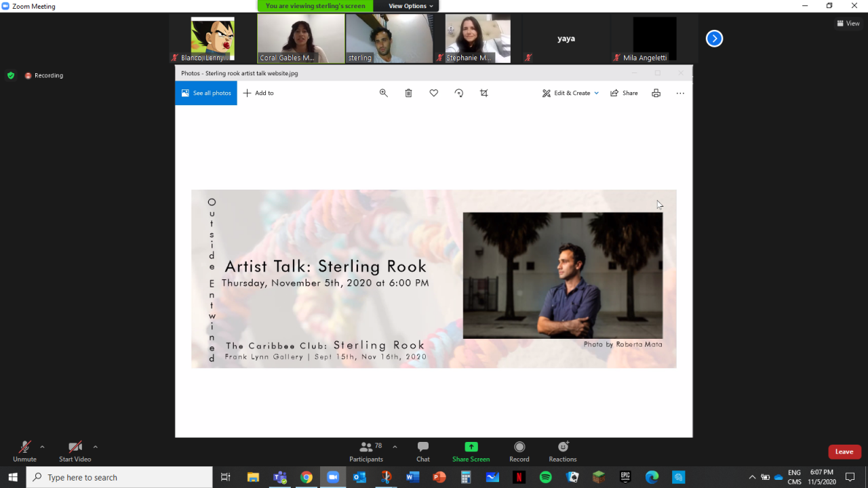Click the "You are viewing sterling's screen" banner

tap(315, 6)
